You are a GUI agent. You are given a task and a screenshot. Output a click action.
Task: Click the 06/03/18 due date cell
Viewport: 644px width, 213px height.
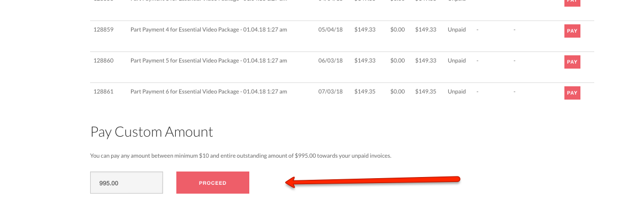coord(330,60)
